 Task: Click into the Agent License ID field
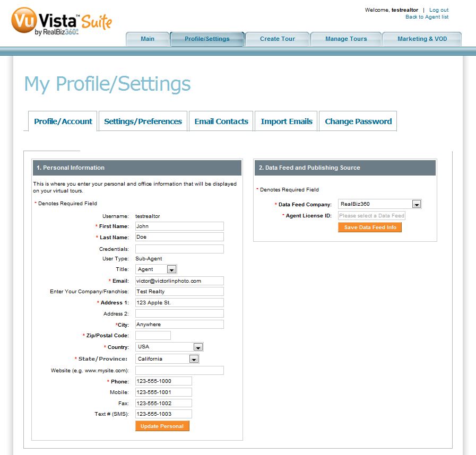371,216
